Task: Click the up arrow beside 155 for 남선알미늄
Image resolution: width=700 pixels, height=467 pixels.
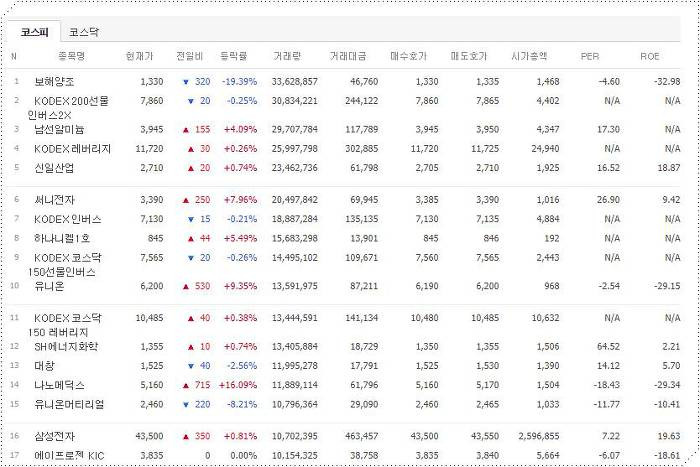Action: tap(186, 130)
